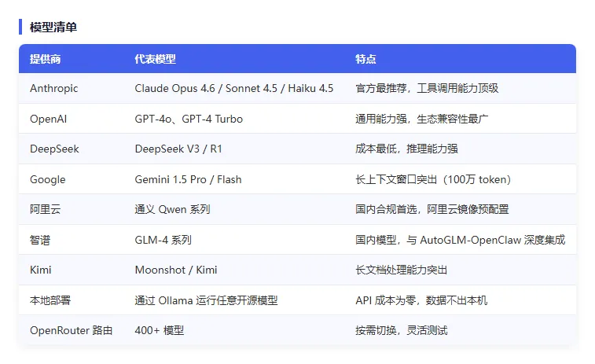
Task: Click the 官方最推荐，工具调用能力顶级 cell
Action: (427, 88)
